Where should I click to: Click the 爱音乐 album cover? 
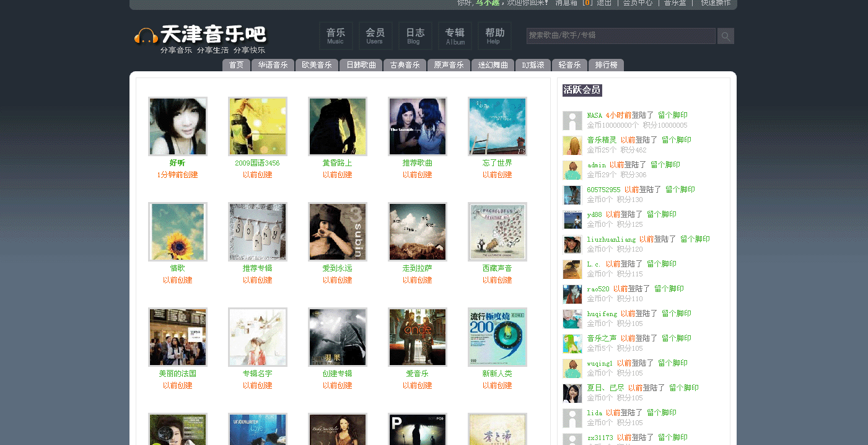[418, 337]
